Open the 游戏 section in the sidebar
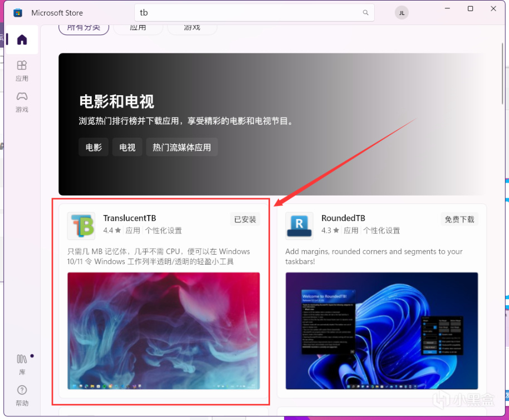Image resolution: width=509 pixels, height=420 pixels. pyautogui.click(x=22, y=102)
